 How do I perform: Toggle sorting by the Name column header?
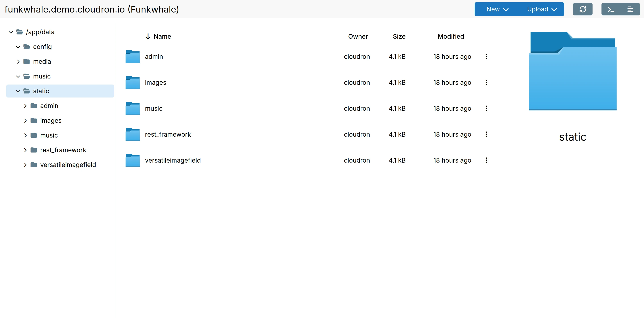pos(162,36)
